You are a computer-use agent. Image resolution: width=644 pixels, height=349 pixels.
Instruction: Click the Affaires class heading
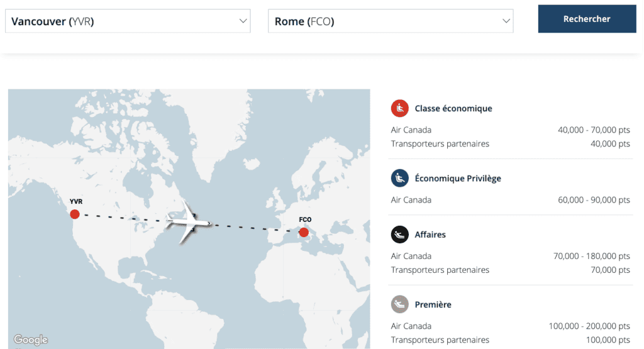click(430, 235)
